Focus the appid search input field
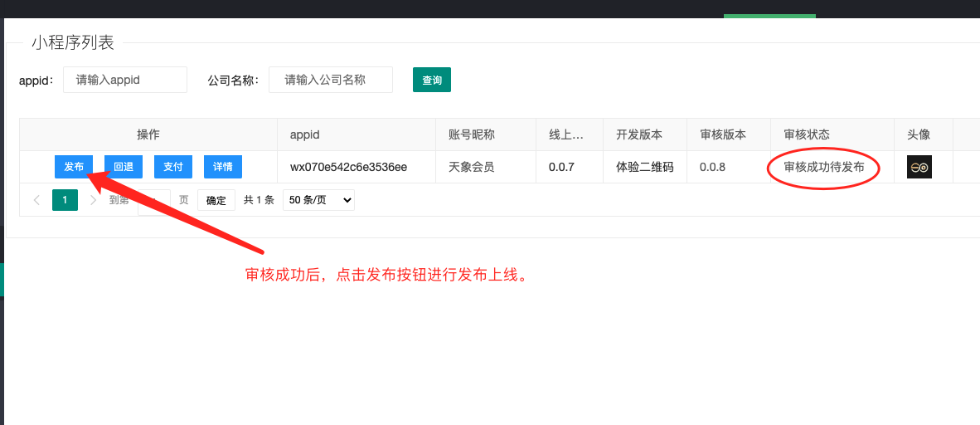This screenshot has width=980, height=425. (124, 80)
